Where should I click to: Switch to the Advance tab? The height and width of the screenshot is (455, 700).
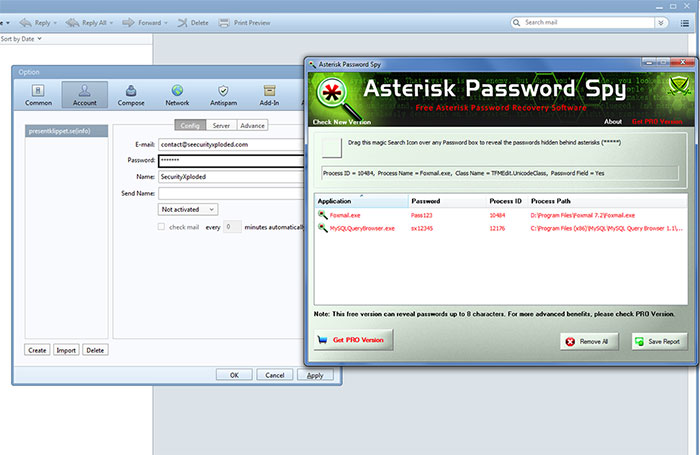pyautogui.click(x=252, y=125)
